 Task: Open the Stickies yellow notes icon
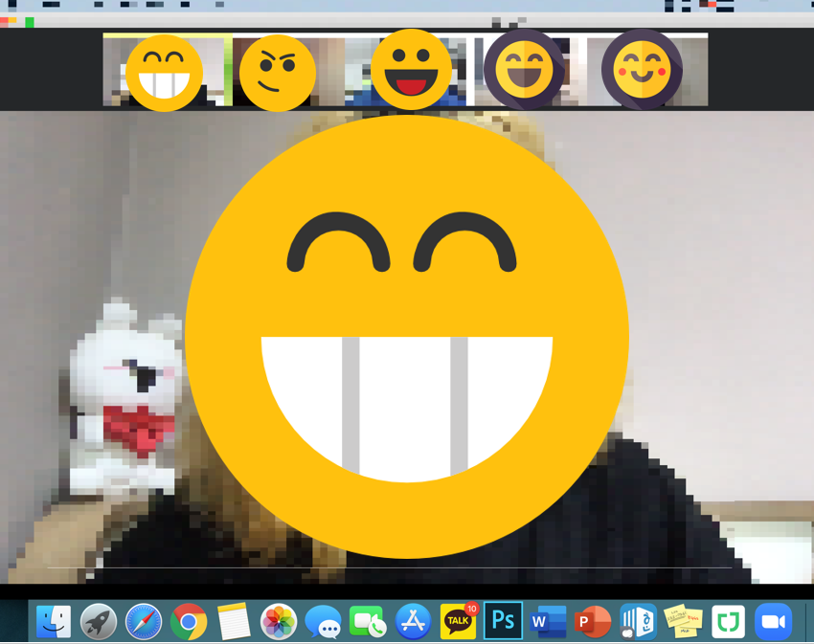pos(683,622)
